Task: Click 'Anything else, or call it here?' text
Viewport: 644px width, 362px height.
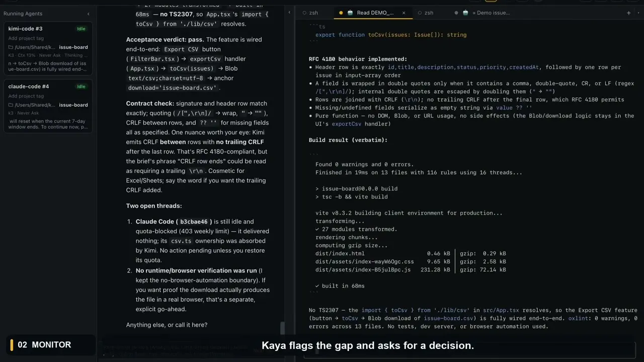Action: (x=167, y=325)
